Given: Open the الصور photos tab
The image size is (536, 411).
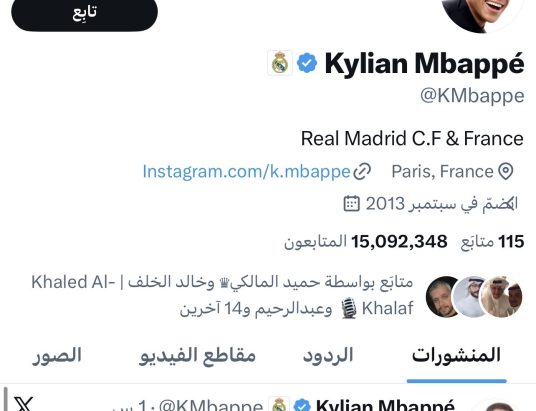Looking at the screenshot, I should coord(57,355).
